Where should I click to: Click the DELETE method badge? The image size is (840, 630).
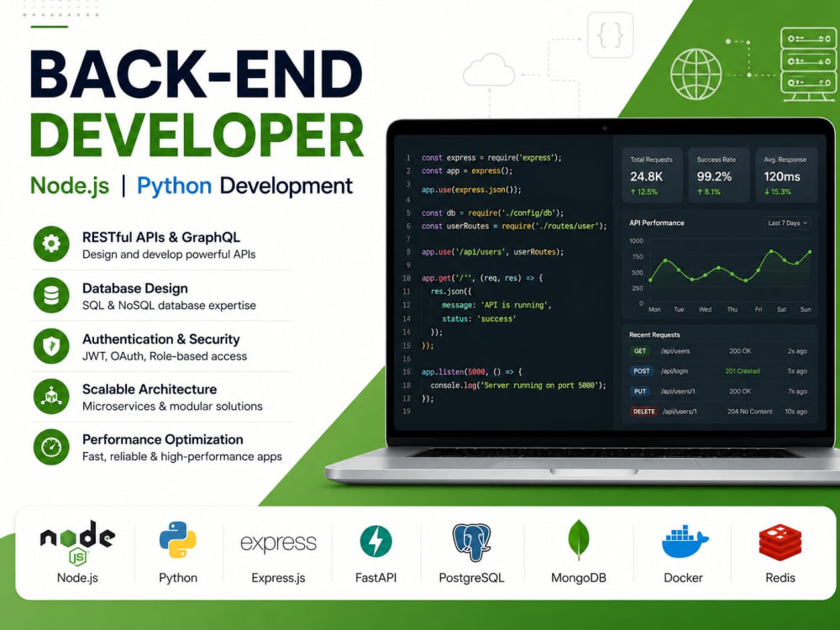tap(644, 412)
